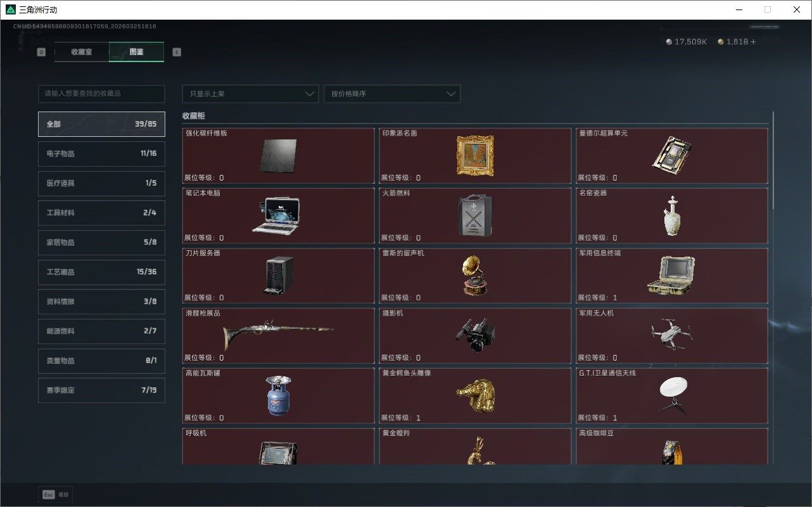Click the 黄金鳄鱼头雕像 golden crocodile head image
The image size is (812, 507).
475,395
